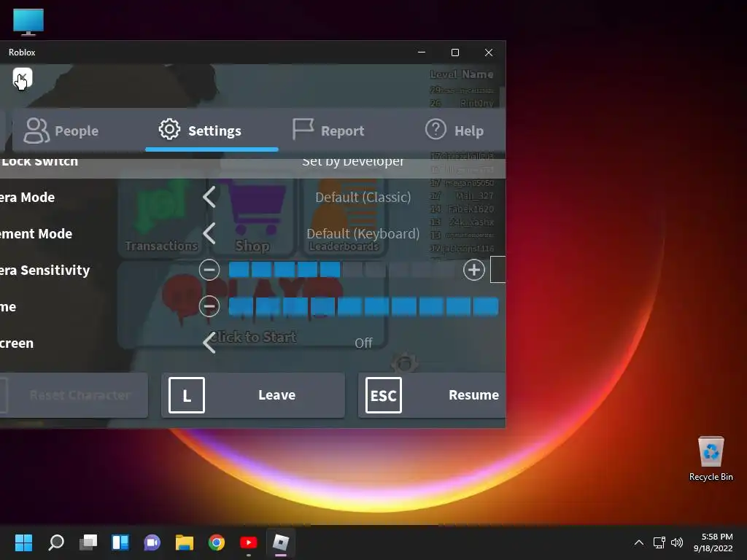Click the Camera Sensitivity setting label
Screen dimensions: 747x560
point(44,270)
